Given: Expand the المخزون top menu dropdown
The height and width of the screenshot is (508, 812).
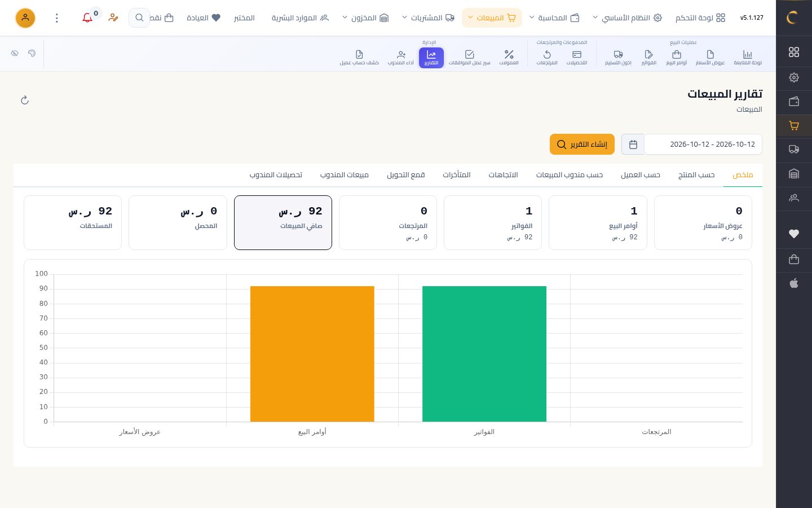Looking at the screenshot, I should click(x=365, y=18).
